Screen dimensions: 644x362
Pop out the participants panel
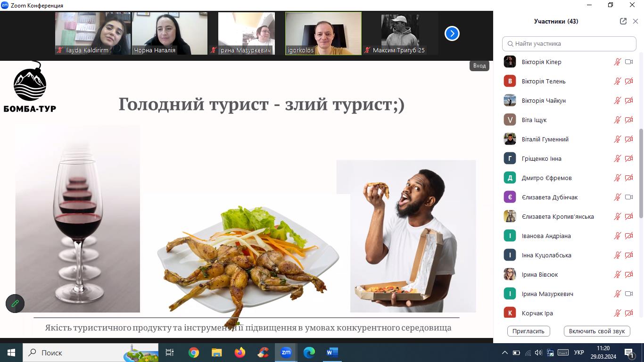[623, 21]
